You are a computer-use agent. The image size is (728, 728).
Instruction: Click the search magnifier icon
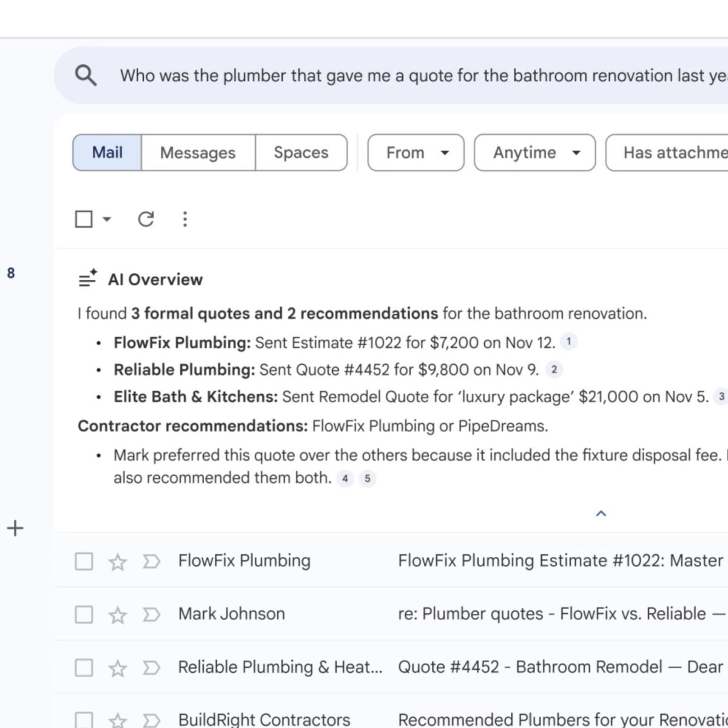tap(86, 76)
